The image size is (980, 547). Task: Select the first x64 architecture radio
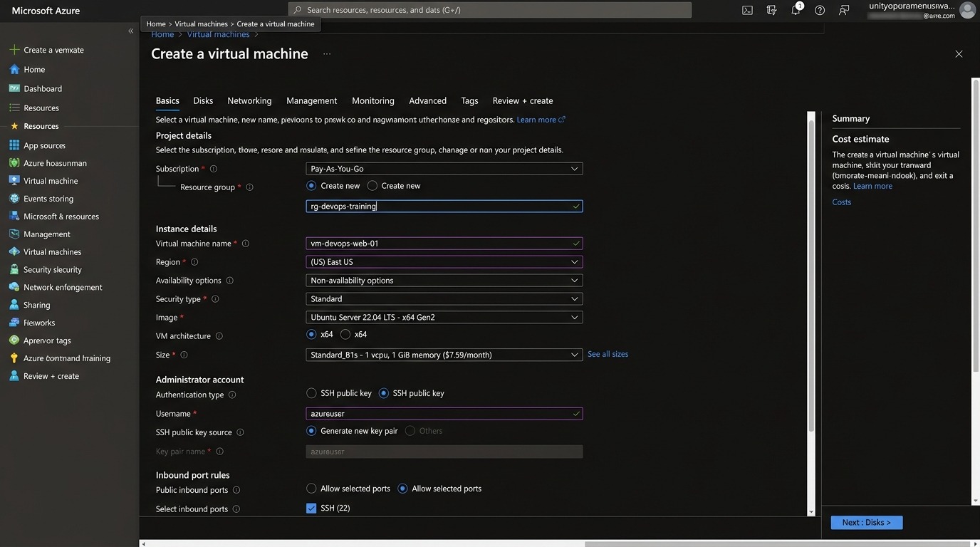click(311, 334)
